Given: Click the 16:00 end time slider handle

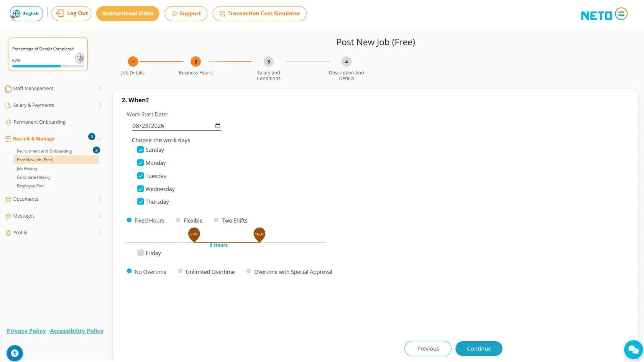Looking at the screenshot, I should [260, 234].
